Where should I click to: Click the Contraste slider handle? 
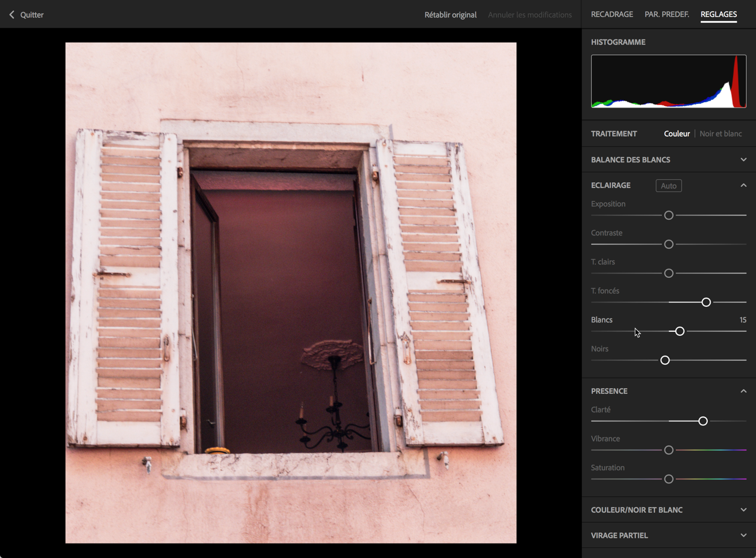click(668, 244)
